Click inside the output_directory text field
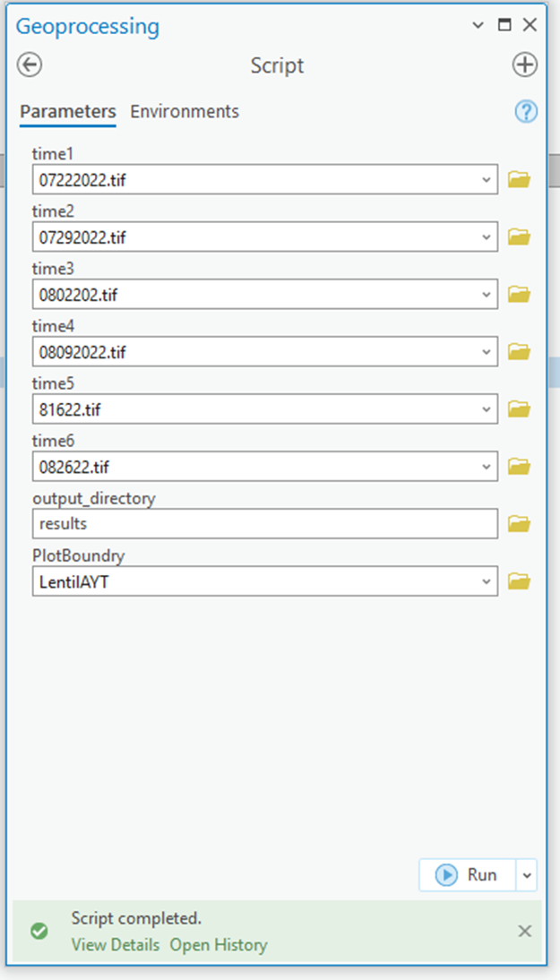This screenshot has height=980, width=560. coord(264,523)
